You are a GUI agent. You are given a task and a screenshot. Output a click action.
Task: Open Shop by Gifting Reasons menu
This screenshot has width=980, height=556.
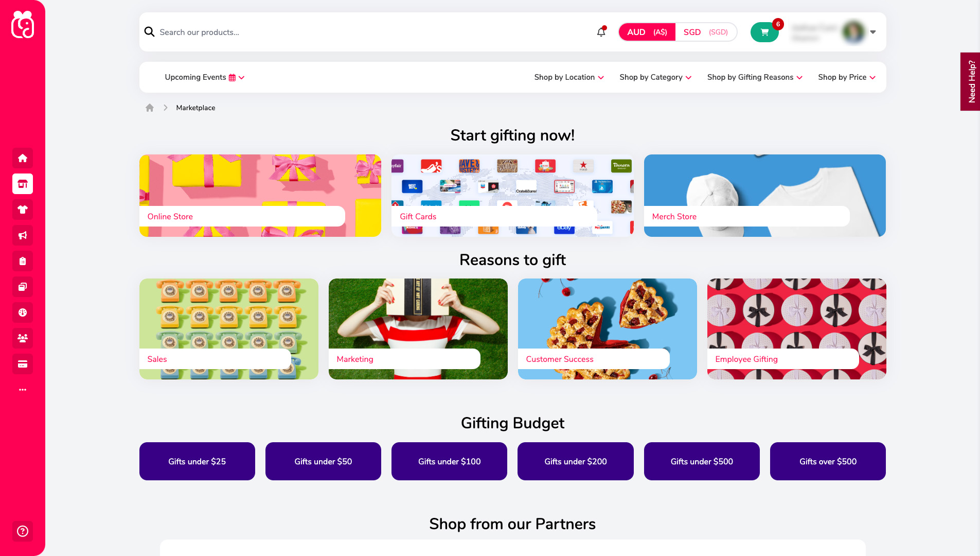[755, 77]
